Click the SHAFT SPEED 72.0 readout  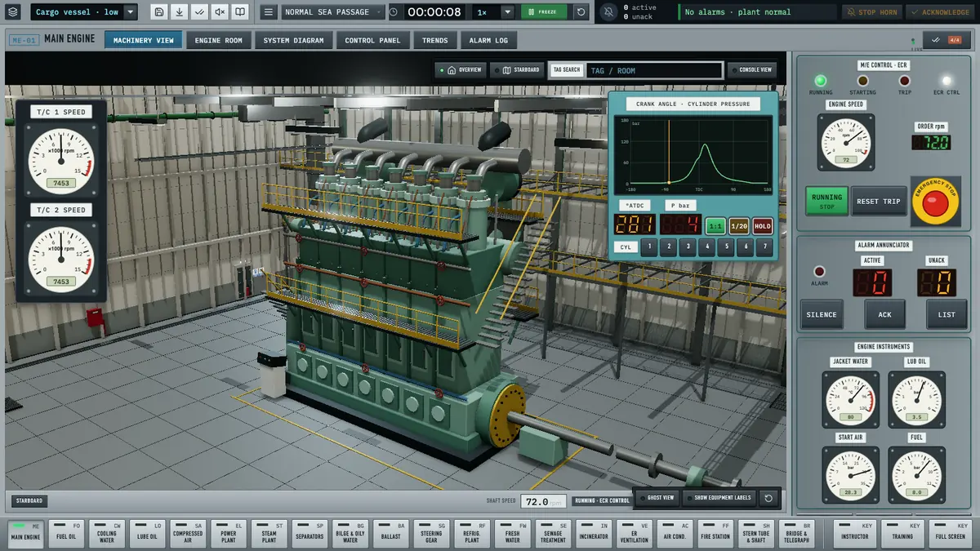coord(543,501)
